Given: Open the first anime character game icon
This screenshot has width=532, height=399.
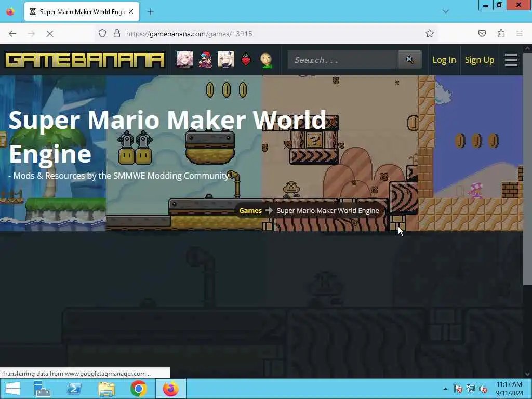Looking at the screenshot, I should click(x=184, y=60).
